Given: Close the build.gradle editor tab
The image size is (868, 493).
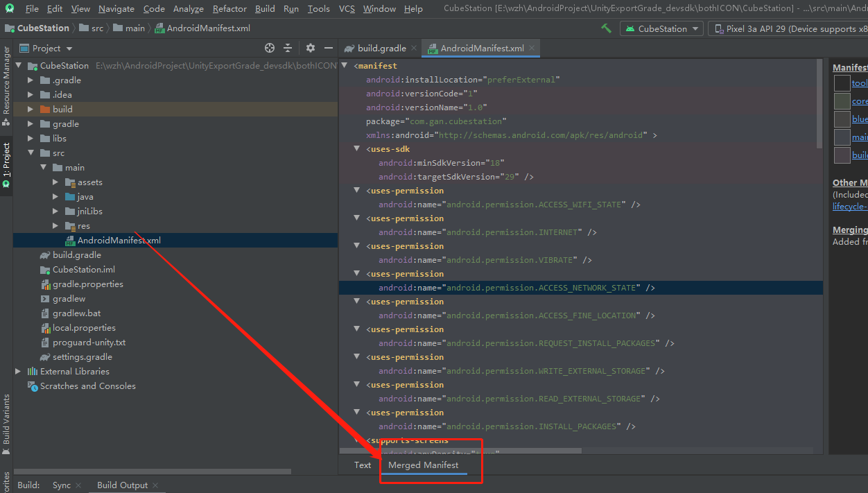Looking at the screenshot, I should click(414, 48).
